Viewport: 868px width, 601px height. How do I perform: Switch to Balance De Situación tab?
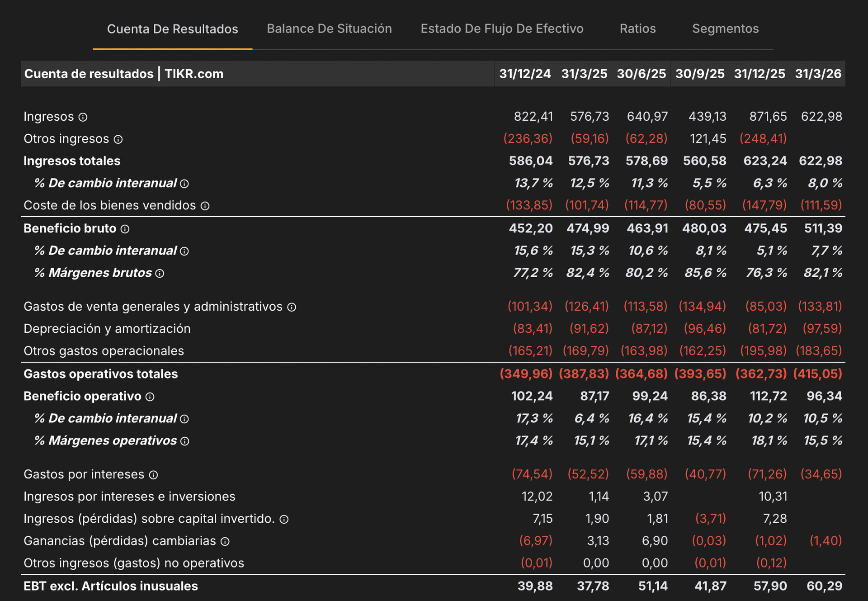pos(329,28)
